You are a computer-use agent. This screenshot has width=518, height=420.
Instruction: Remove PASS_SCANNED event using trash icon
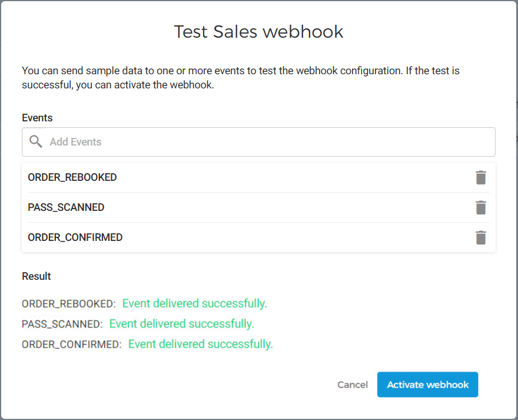pyautogui.click(x=481, y=207)
